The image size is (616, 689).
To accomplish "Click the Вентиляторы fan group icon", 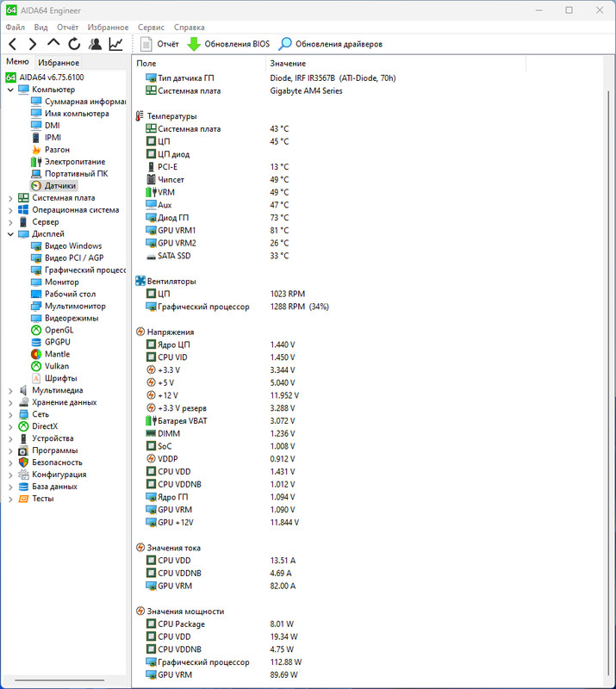I will point(140,281).
